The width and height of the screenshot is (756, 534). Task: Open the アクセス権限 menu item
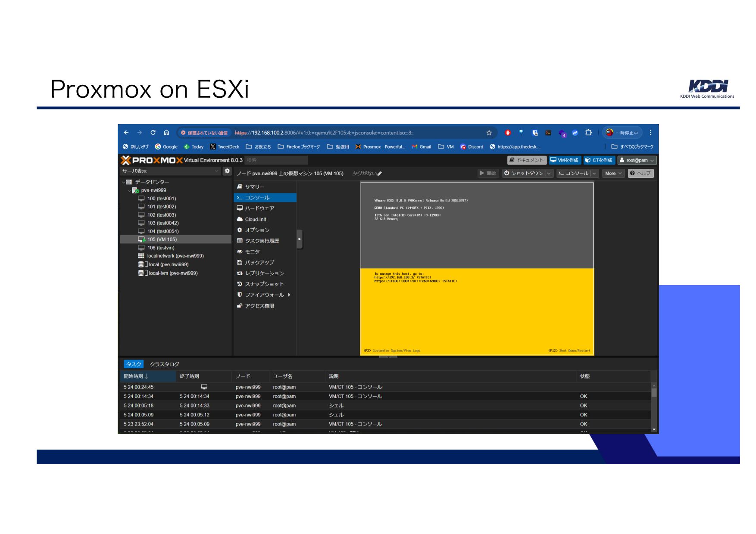[265, 306]
